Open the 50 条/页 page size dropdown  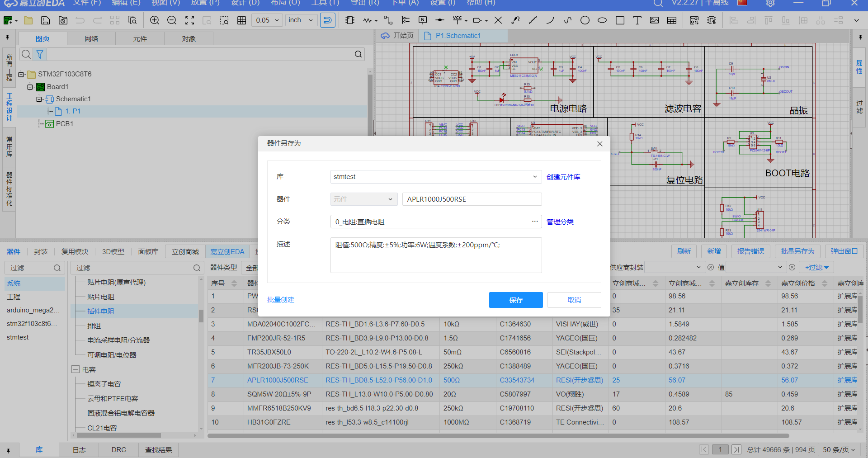[x=839, y=449]
